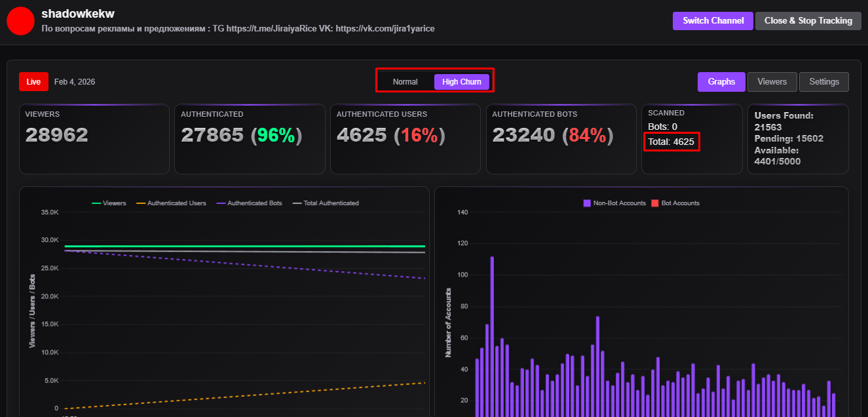Click the Switch Channel button
The image size is (868, 417).
(x=713, y=20)
